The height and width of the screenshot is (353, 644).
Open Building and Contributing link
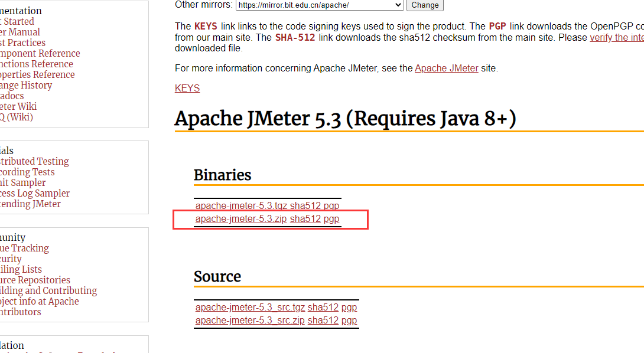(48, 290)
